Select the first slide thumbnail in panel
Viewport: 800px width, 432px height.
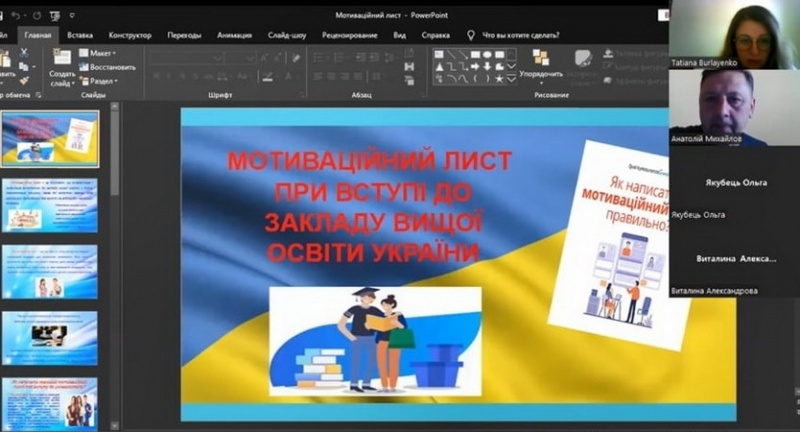[x=50, y=137]
